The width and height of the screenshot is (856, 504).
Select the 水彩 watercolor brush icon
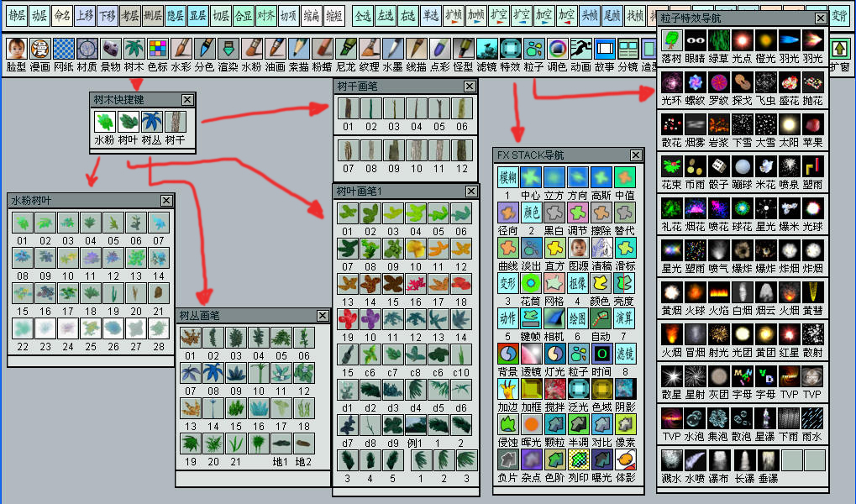(181, 50)
